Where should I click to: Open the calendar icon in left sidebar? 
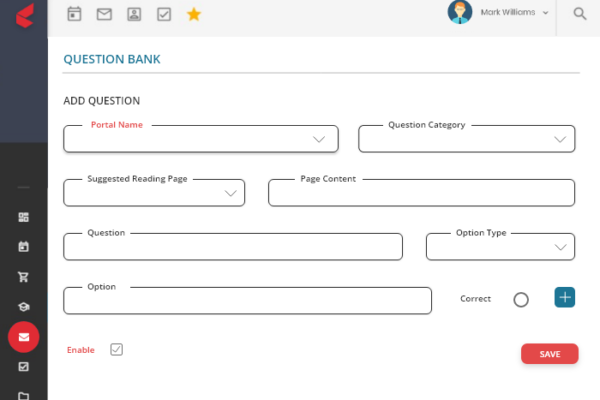pyautogui.click(x=23, y=247)
